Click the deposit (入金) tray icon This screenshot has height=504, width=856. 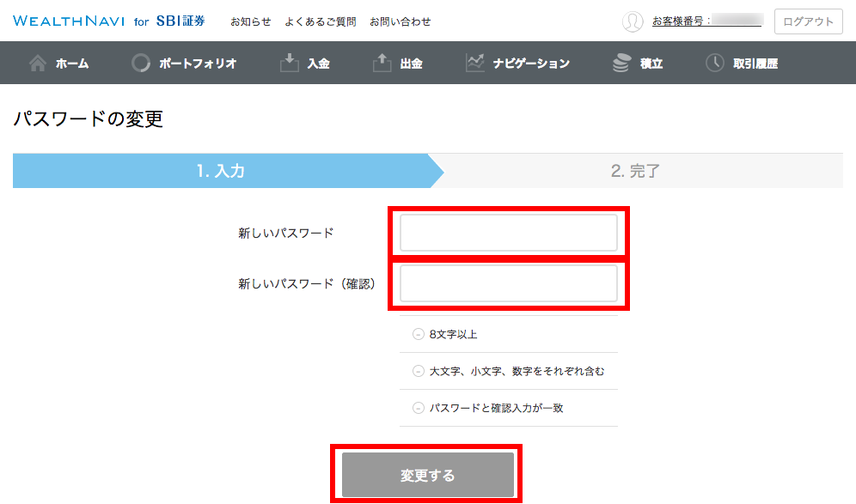290,63
